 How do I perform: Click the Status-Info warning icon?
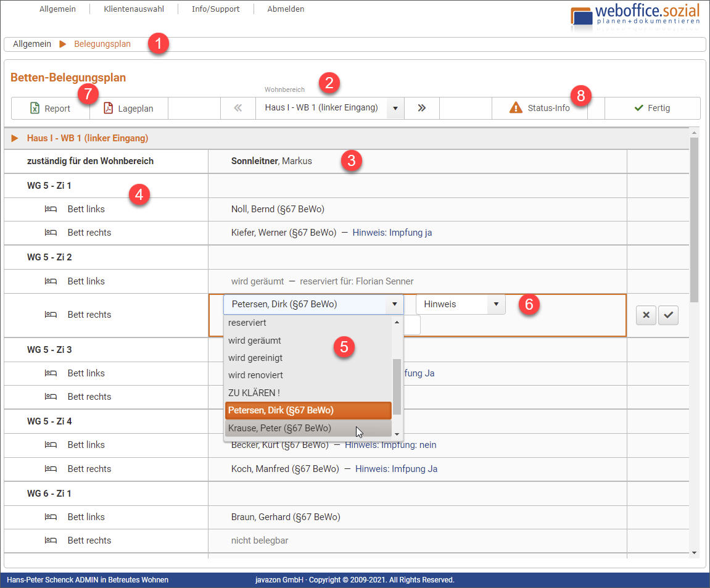coord(516,108)
